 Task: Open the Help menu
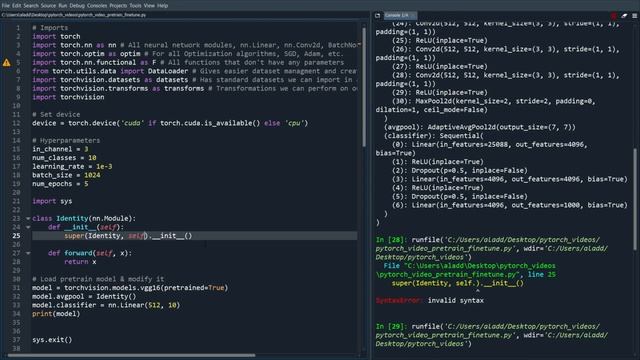click(162, 5)
